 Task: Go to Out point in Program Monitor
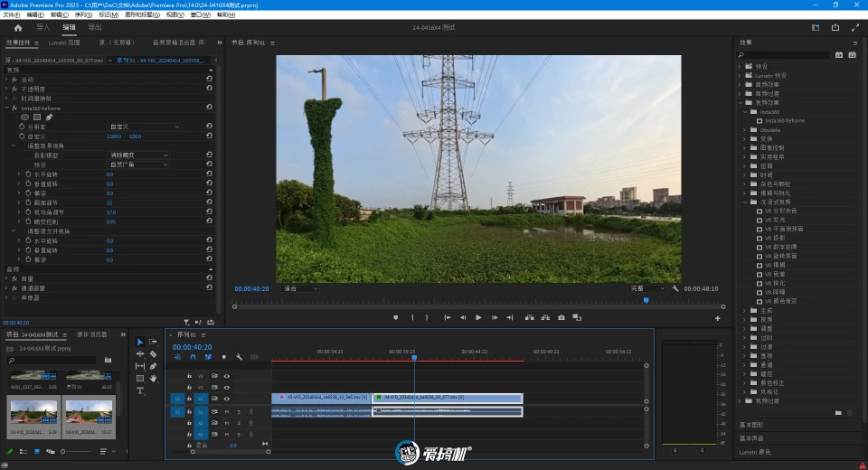click(x=510, y=318)
